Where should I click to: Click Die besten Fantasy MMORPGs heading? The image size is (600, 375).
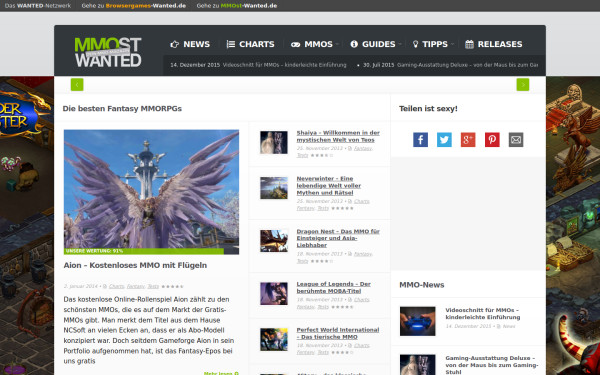pyautogui.click(x=122, y=109)
